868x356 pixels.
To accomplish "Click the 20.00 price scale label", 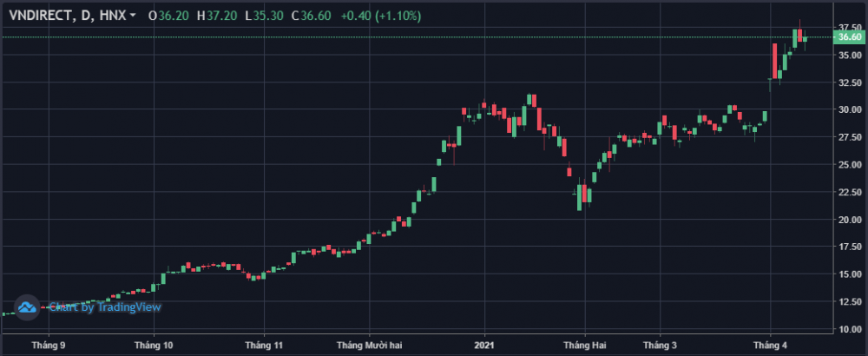I will (850, 220).
